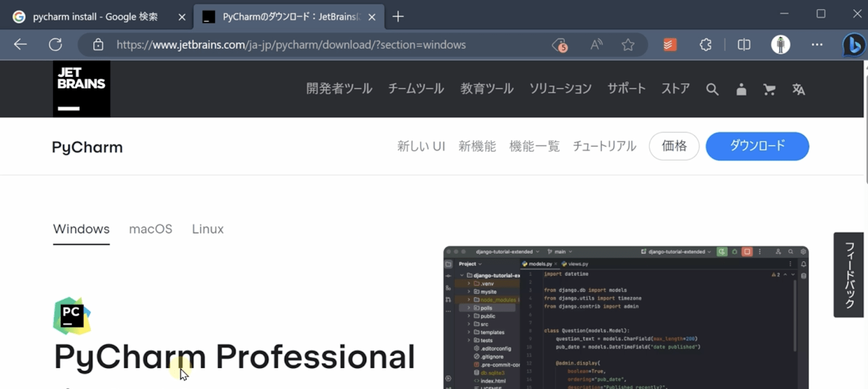Click the page vertical scrollbar
The width and height of the screenshot is (868, 389).
coord(866,125)
